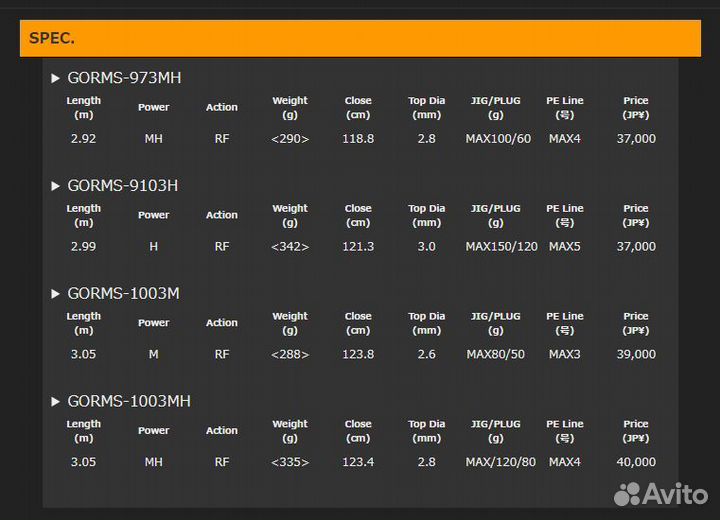Viewport: 720px width, 520px height.
Task: Click close length 123.4
Action: [x=358, y=462]
